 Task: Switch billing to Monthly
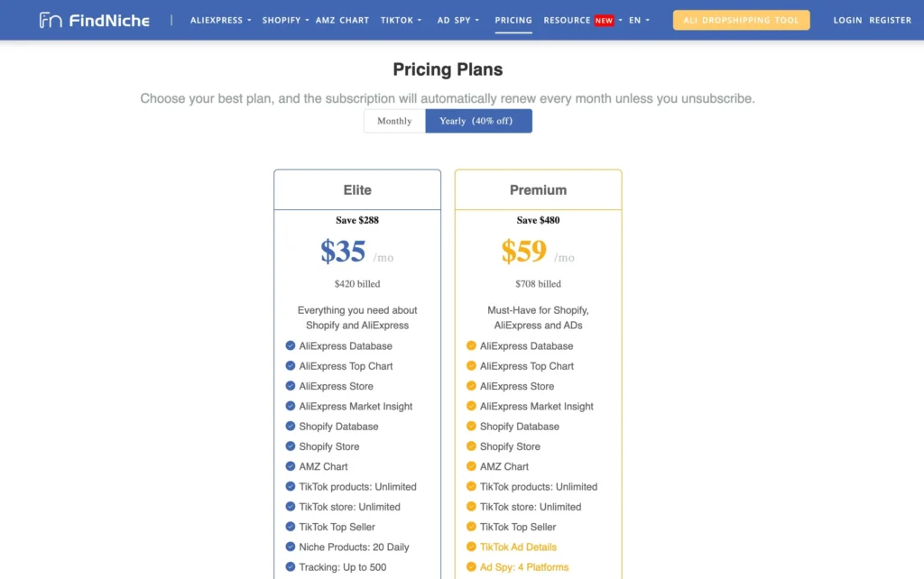tap(394, 121)
